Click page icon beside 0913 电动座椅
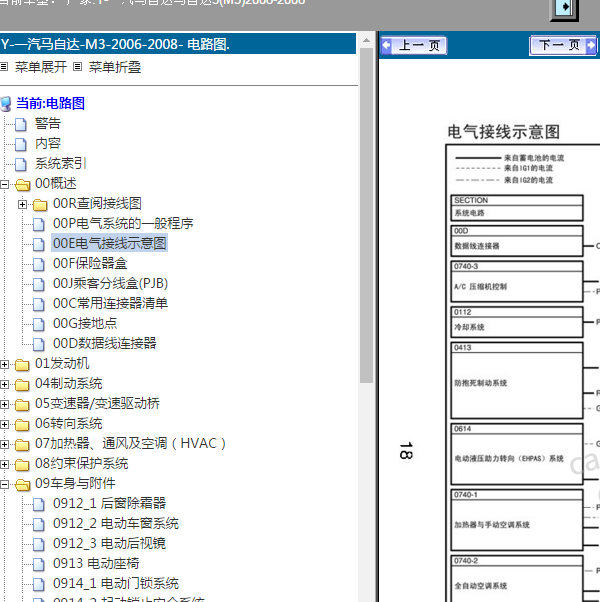The height and width of the screenshot is (602, 600). coord(39,564)
